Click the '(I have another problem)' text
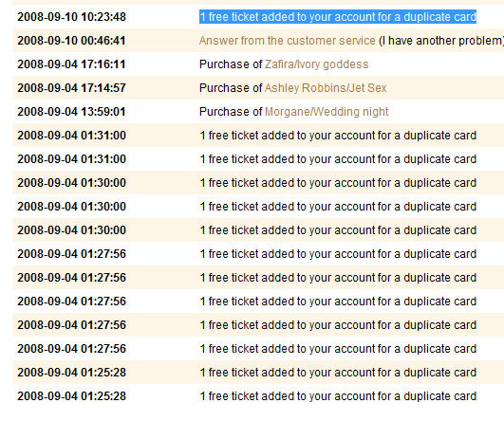 441,41
